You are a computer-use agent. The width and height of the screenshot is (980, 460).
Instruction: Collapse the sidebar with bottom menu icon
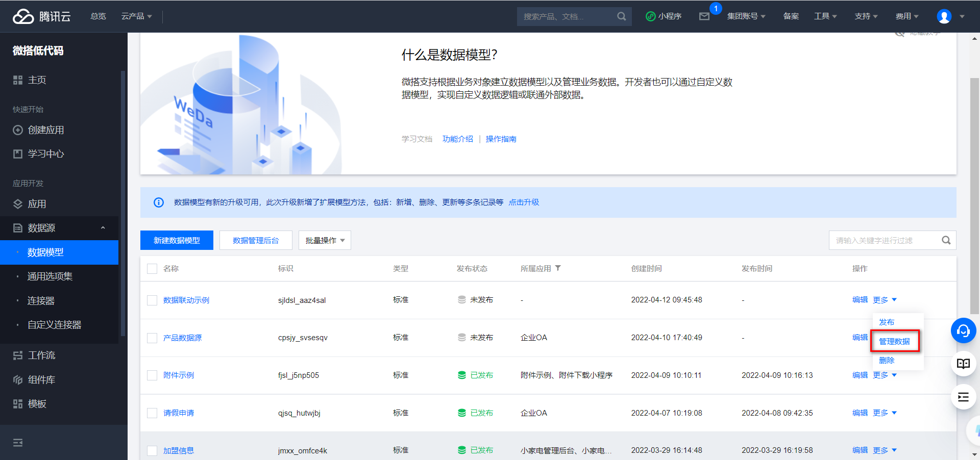tap(18, 443)
